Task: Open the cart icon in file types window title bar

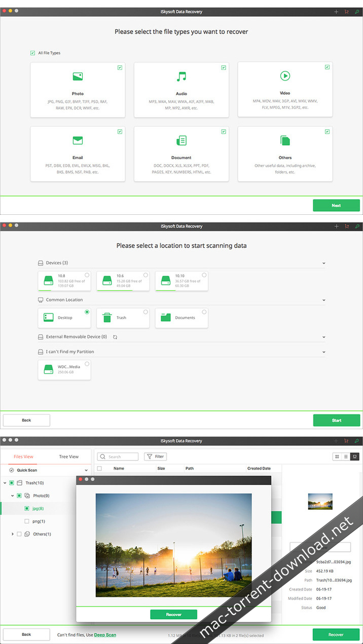Action: point(347,12)
